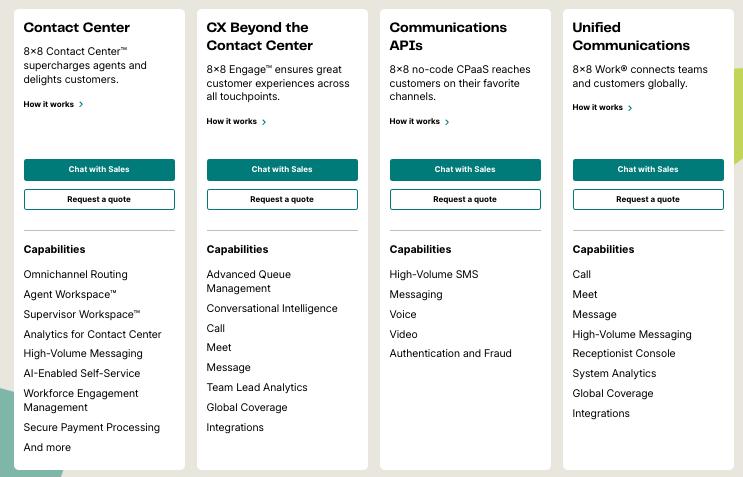
Task: Click the chevron beside CX Beyond's How it works
Action: click(x=264, y=122)
